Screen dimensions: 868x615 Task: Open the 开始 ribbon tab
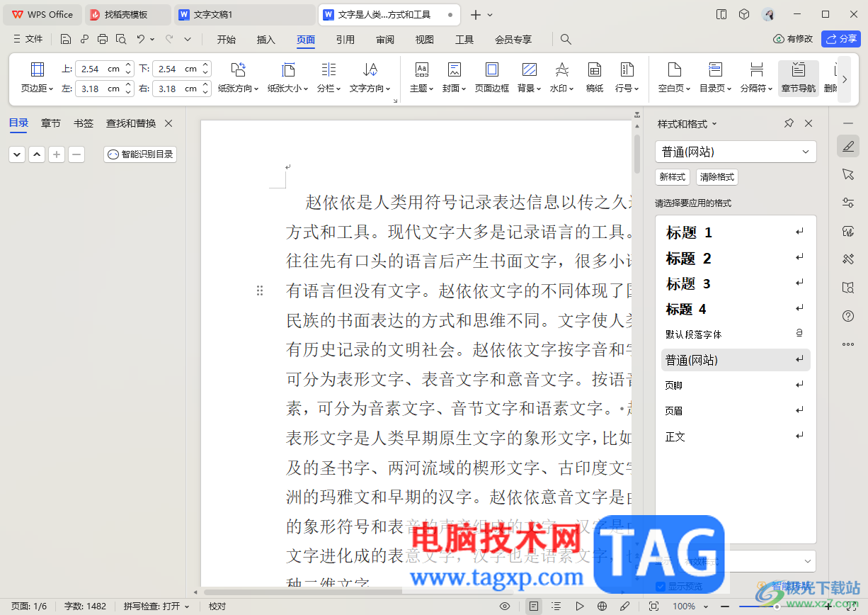[x=227, y=40]
